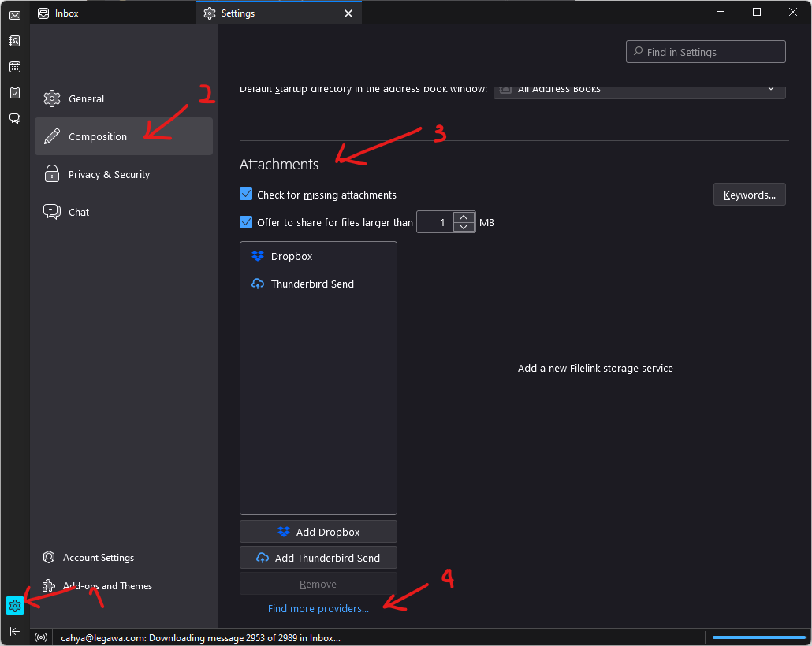The height and width of the screenshot is (646, 812).
Task: Collapse the spaces toolbar arrow
Action: tap(14, 631)
